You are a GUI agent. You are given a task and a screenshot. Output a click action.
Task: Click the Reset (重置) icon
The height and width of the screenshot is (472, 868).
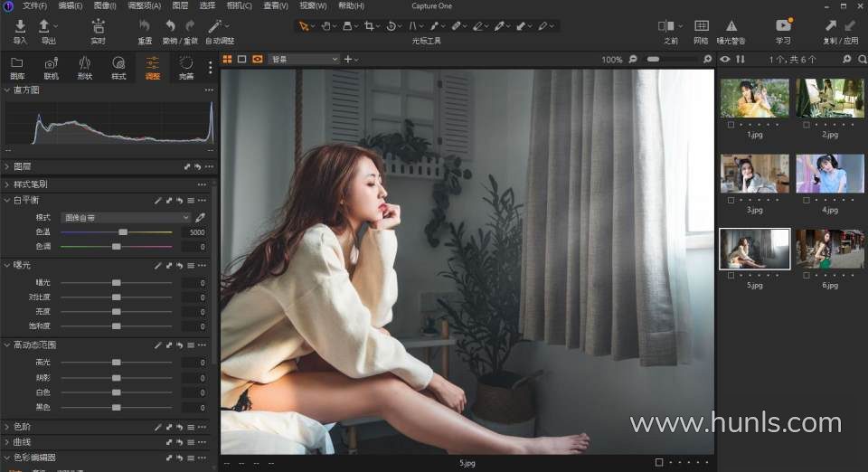pyautogui.click(x=145, y=25)
